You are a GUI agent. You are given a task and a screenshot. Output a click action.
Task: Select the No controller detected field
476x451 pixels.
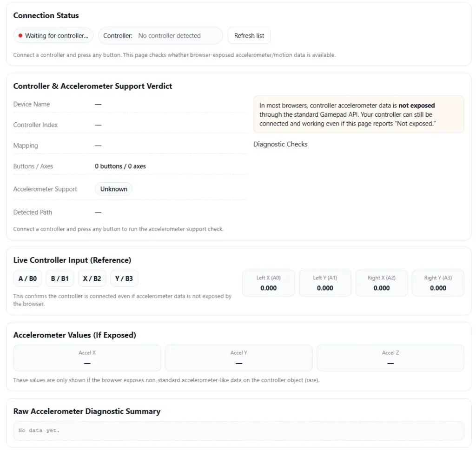click(169, 36)
